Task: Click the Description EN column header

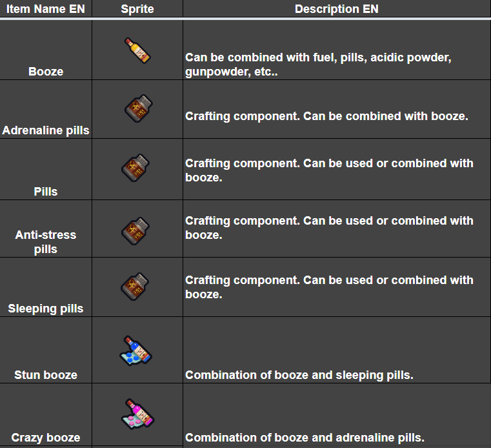Action: pos(336,9)
